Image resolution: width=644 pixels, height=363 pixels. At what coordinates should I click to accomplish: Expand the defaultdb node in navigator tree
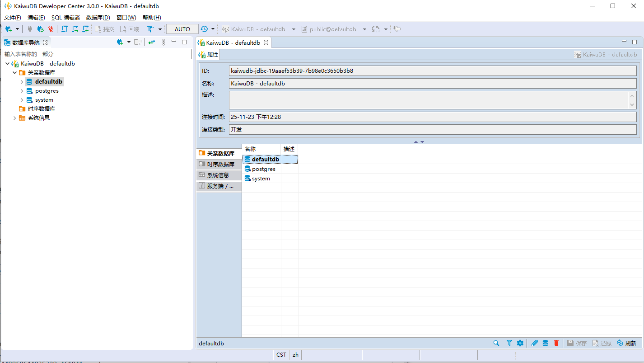(22, 82)
